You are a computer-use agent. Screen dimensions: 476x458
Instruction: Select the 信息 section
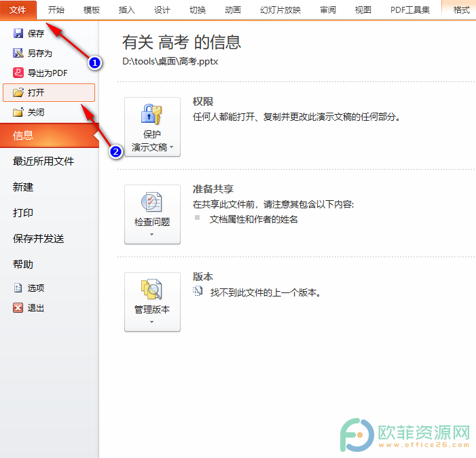(50, 135)
